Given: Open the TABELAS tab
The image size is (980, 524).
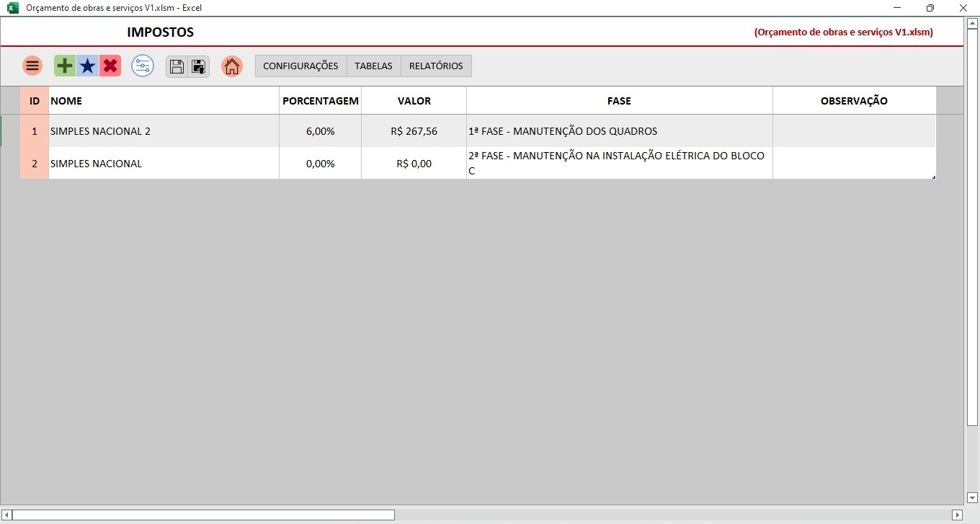Looking at the screenshot, I should (x=373, y=66).
